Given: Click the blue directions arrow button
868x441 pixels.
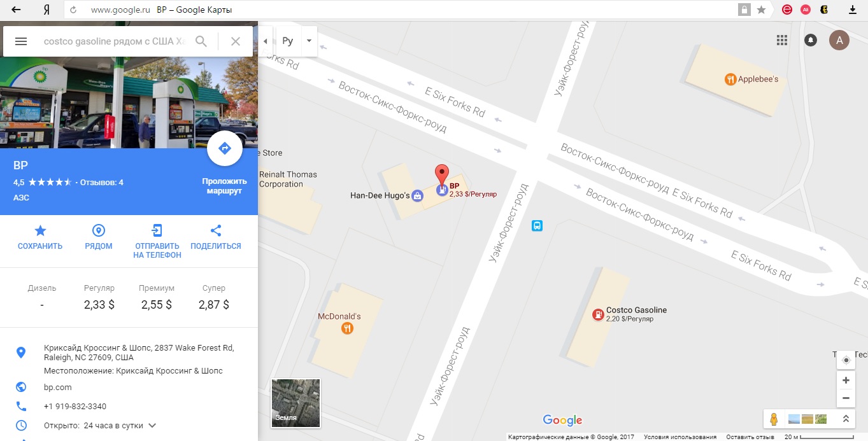Looking at the screenshot, I should [x=224, y=148].
